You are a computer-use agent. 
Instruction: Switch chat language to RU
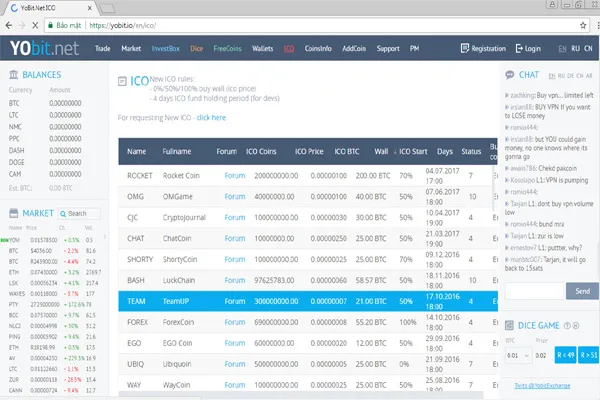[x=561, y=76]
